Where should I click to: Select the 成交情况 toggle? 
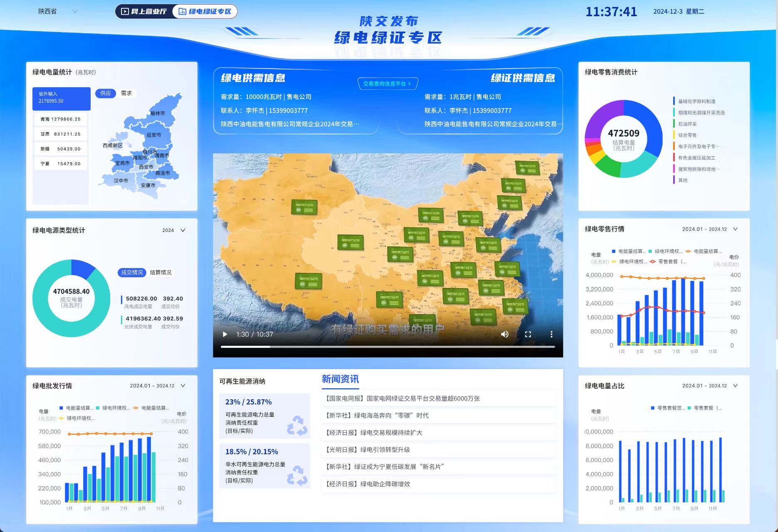(x=132, y=273)
